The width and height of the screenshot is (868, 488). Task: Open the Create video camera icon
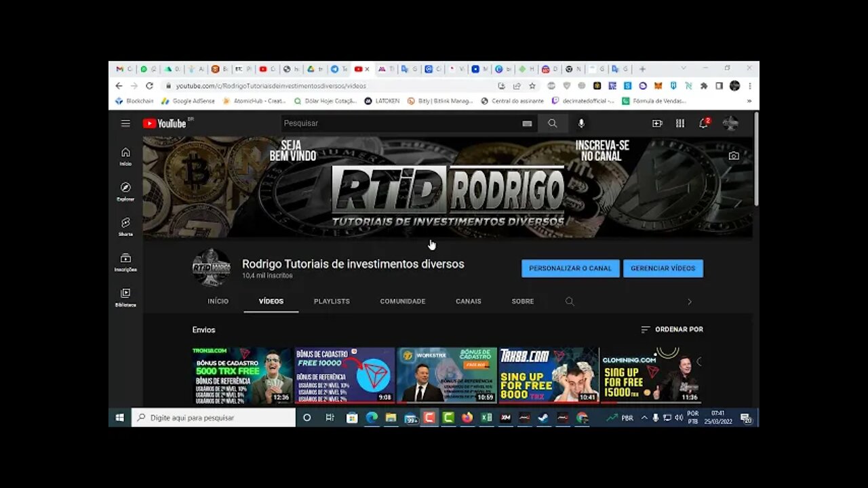657,123
